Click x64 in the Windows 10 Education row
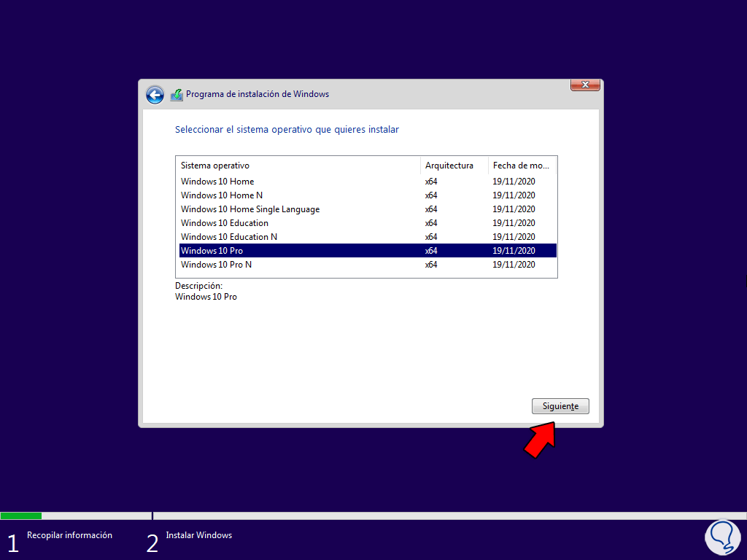 [x=431, y=223]
